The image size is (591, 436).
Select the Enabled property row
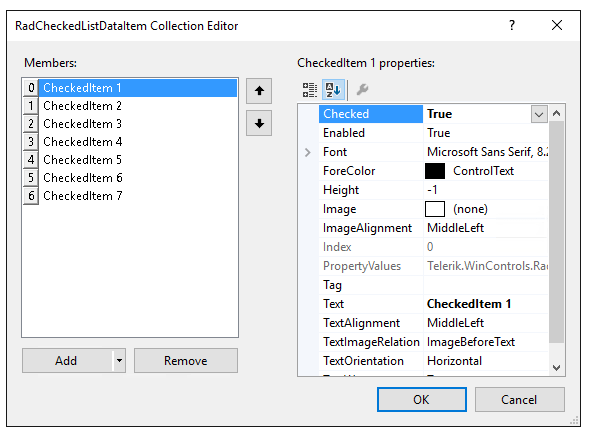[433, 133]
